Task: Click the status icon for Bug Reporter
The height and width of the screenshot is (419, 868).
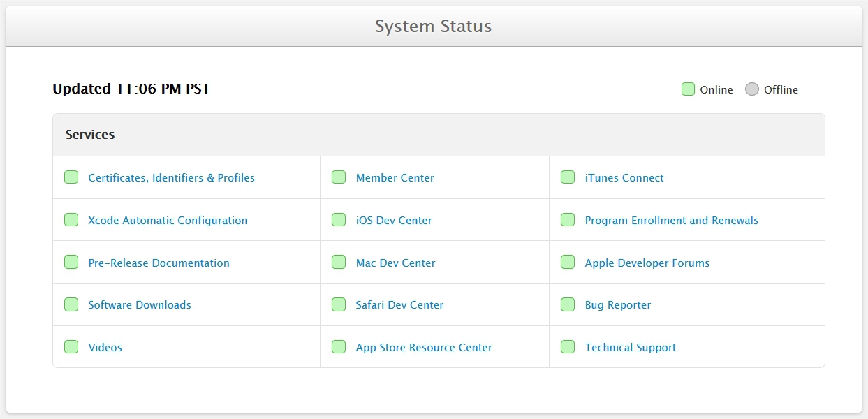Action: pos(568,304)
